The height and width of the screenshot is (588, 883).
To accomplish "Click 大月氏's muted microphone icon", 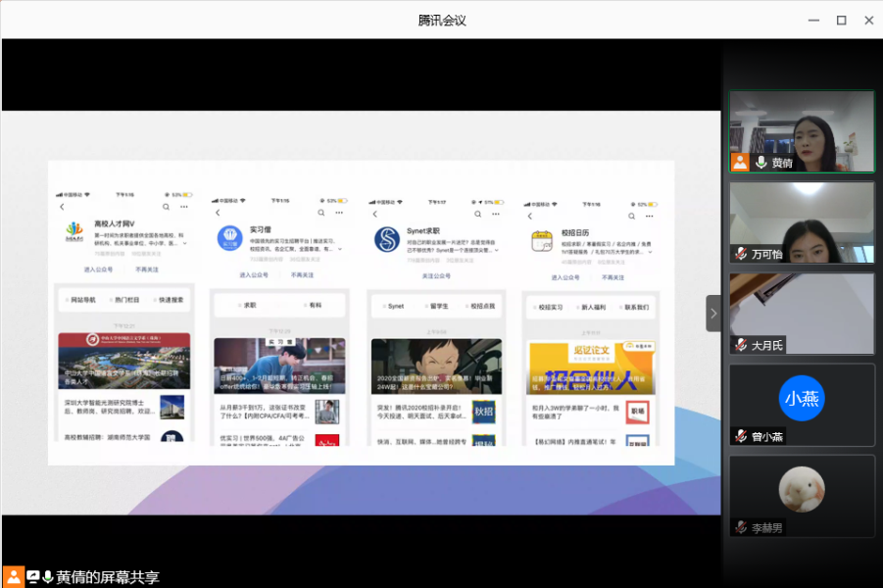I will (x=741, y=345).
